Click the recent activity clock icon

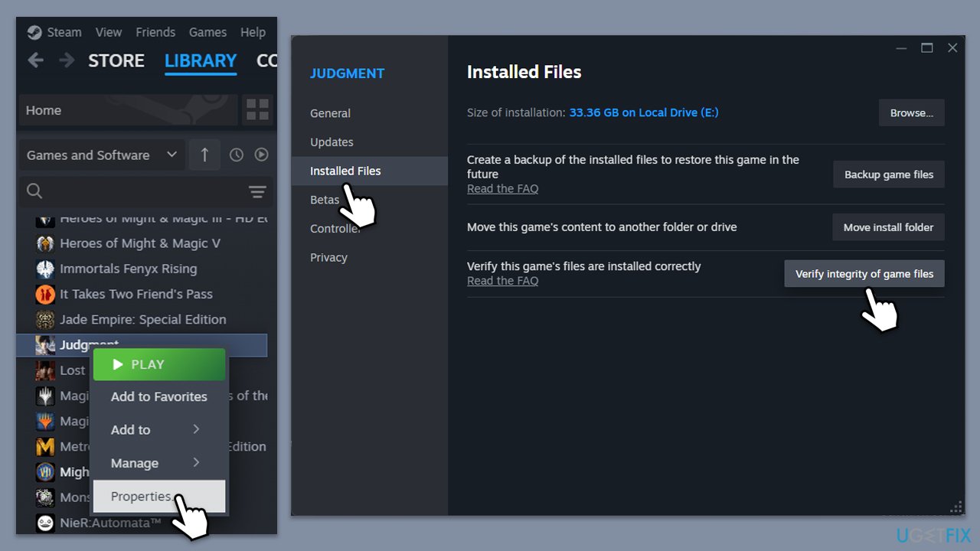(237, 155)
